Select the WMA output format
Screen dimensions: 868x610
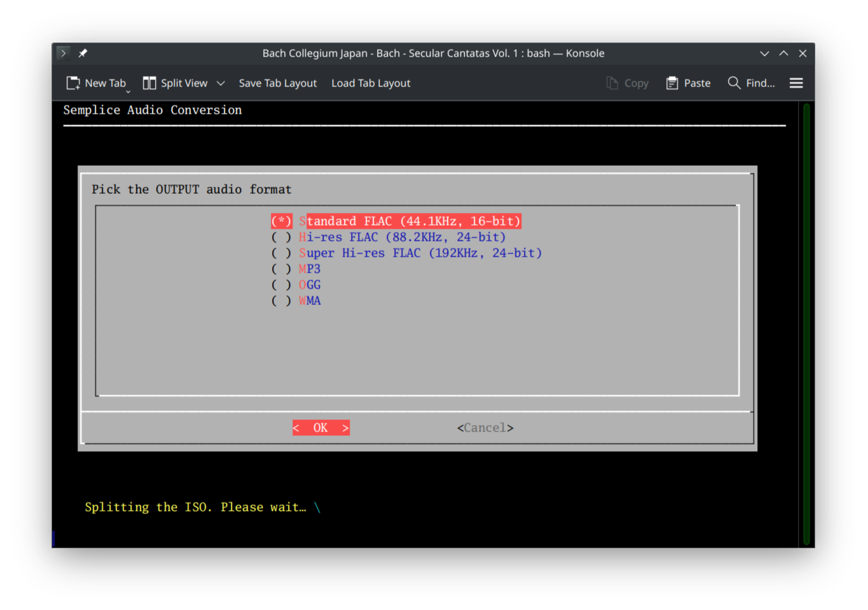(310, 300)
